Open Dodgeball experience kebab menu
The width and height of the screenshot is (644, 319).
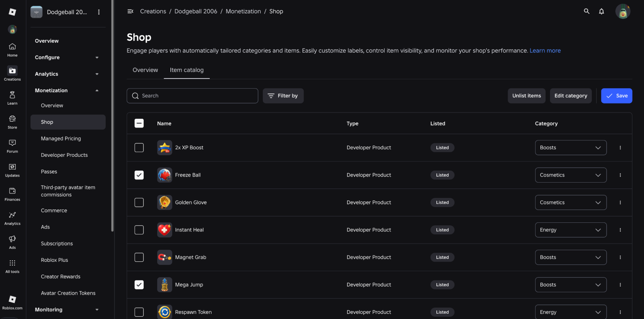(x=99, y=12)
